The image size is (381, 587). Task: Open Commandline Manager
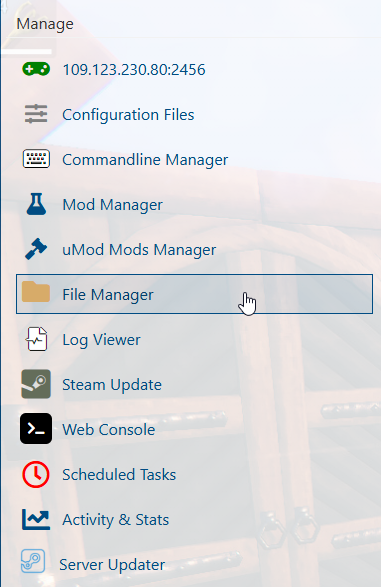click(145, 160)
